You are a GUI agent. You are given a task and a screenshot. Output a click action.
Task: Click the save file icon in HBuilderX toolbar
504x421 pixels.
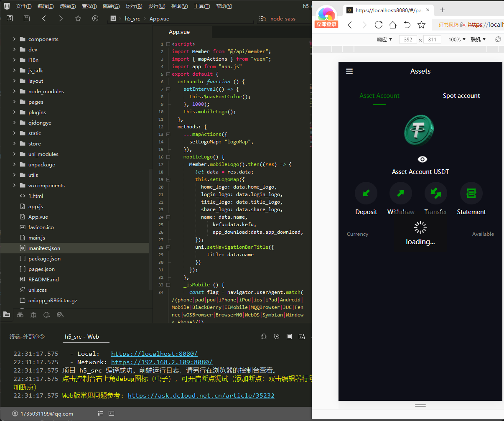[x=27, y=18]
